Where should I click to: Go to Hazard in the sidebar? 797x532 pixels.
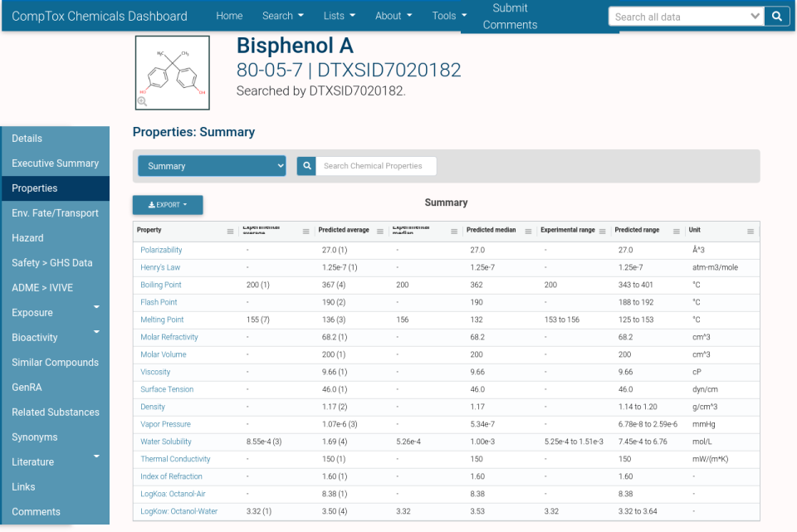[x=27, y=238]
